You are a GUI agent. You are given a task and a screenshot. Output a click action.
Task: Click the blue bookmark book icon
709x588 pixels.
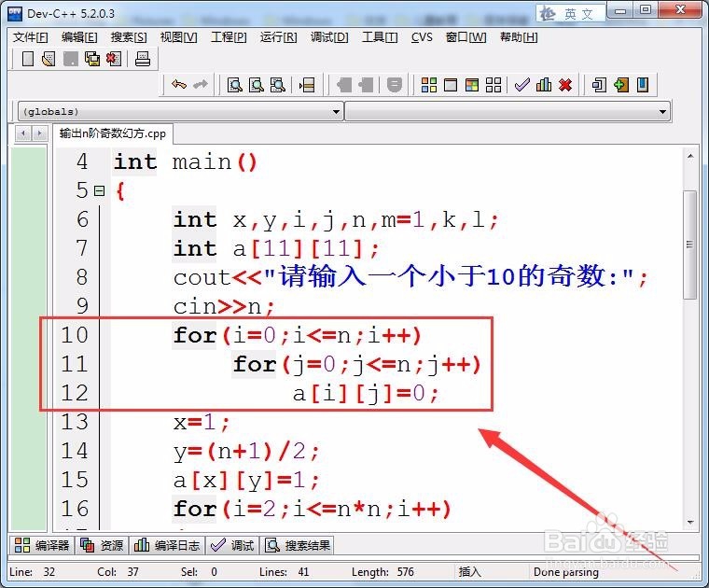(643, 85)
